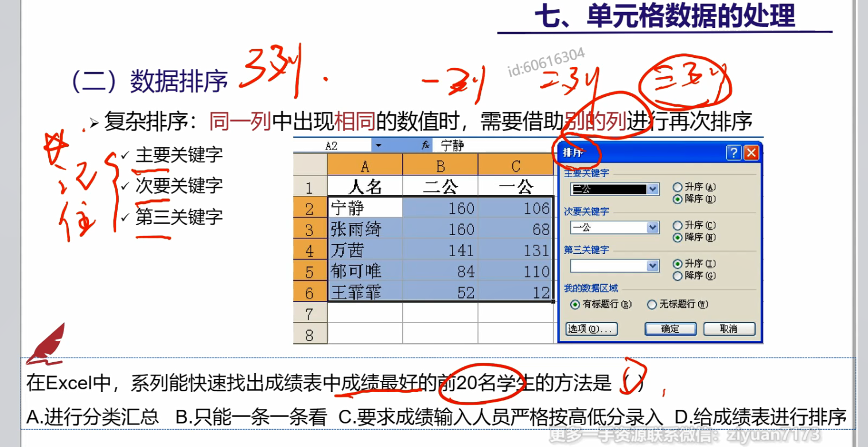
Task: Close the 排序 dialog with the red X
Action: [x=751, y=153]
